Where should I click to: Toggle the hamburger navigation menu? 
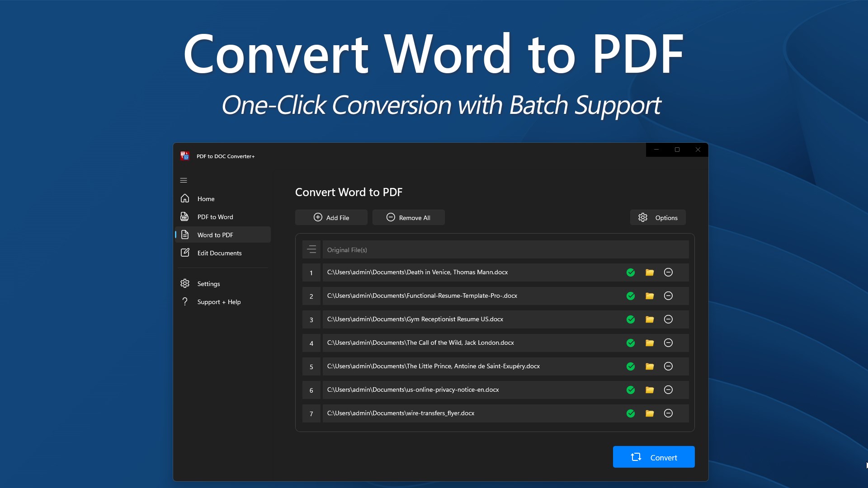pos(184,180)
